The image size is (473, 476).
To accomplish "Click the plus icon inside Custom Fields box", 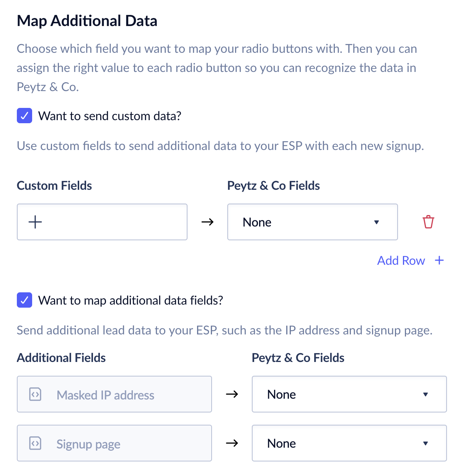I will point(35,222).
